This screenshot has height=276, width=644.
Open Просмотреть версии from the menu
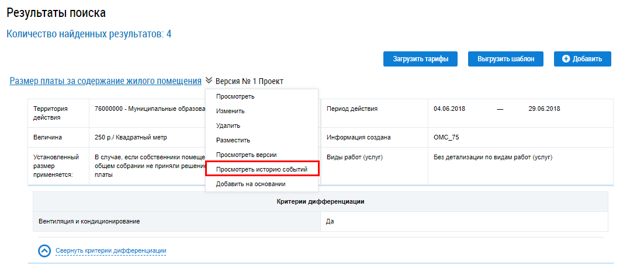[246, 155]
